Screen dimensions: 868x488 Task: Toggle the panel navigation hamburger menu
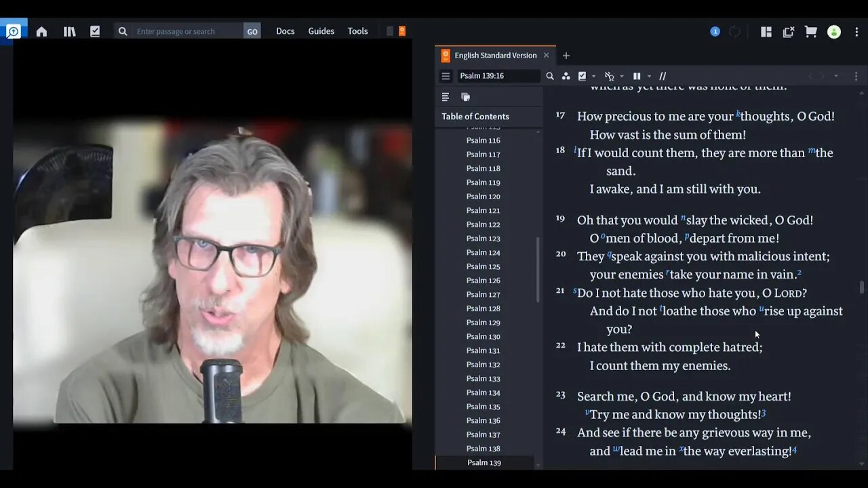tap(446, 76)
